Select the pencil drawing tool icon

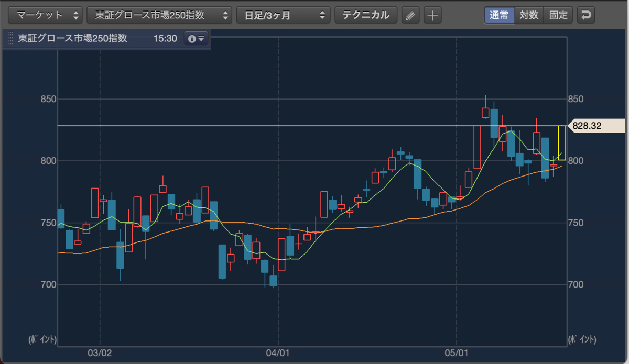410,15
